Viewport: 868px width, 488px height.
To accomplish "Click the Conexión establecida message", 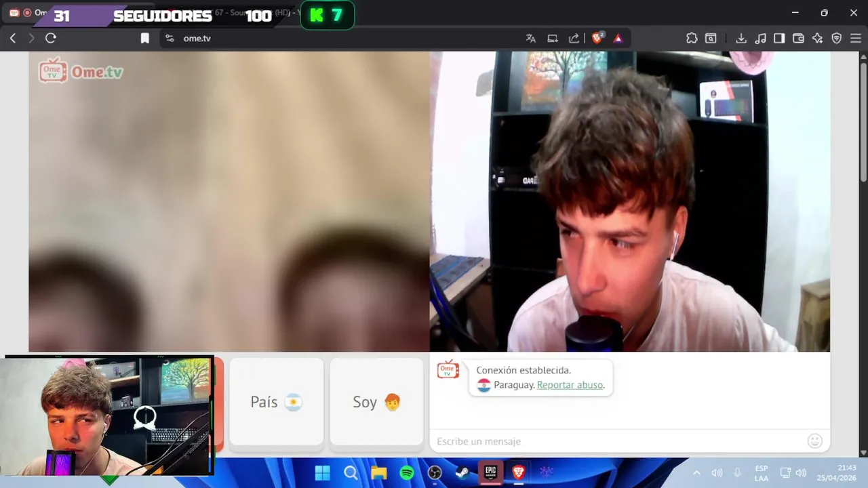I will 524,370.
